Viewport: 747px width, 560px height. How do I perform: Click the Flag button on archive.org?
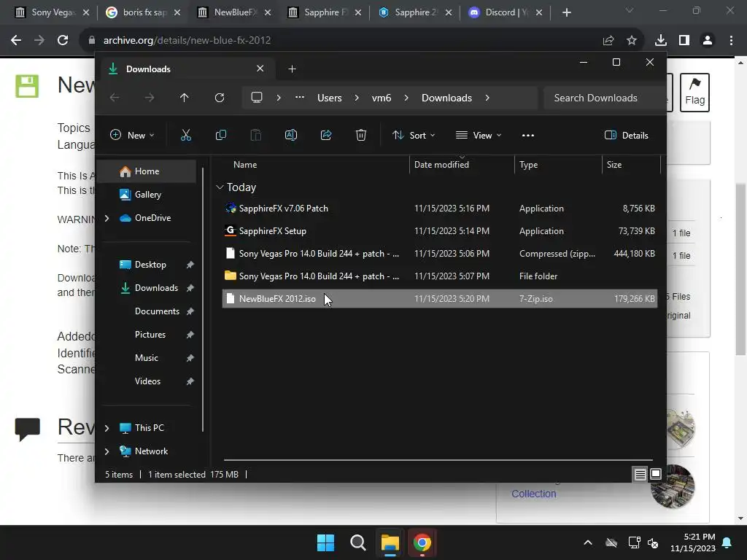pos(694,93)
